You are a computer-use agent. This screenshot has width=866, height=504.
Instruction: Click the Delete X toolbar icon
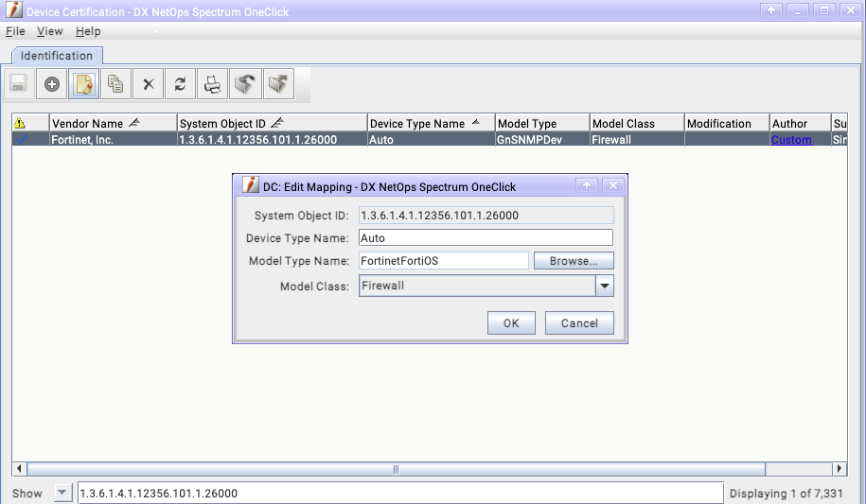pos(149,84)
